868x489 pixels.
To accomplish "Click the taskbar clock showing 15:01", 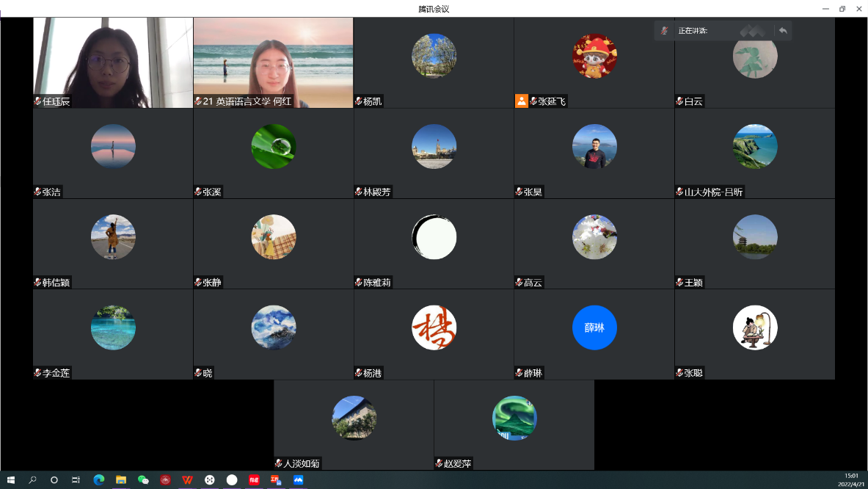I will coord(850,479).
